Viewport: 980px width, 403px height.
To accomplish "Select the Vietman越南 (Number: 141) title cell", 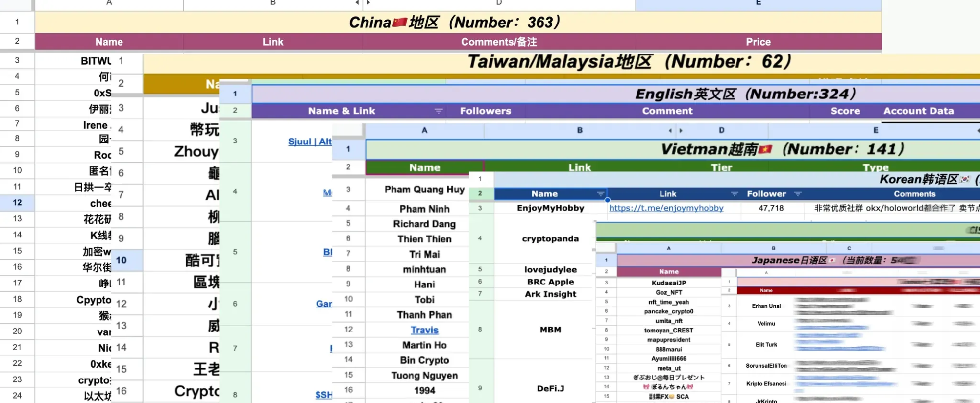I will pos(673,149).
